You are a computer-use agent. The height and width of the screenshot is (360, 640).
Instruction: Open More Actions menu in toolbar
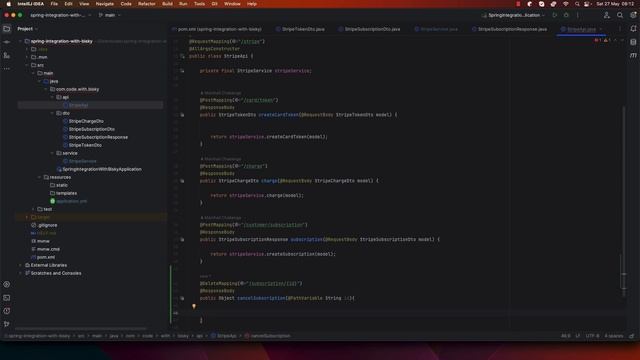click(x=578, y=15)
